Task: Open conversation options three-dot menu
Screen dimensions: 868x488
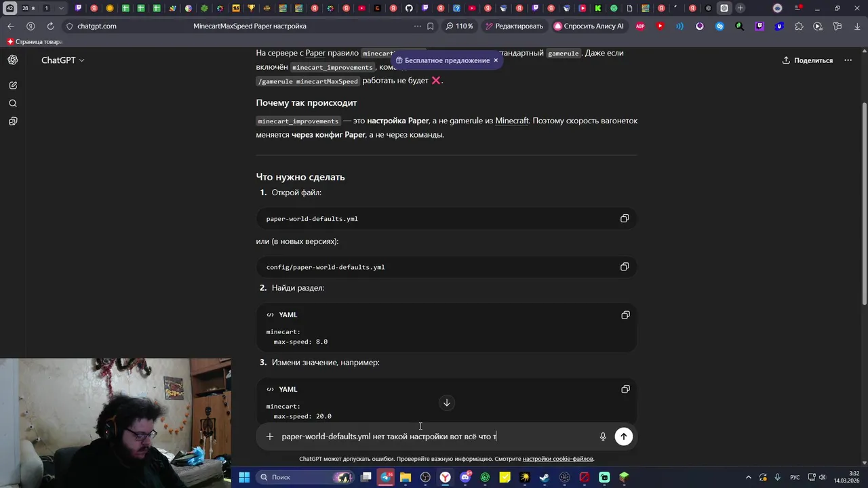Action: 848,60
